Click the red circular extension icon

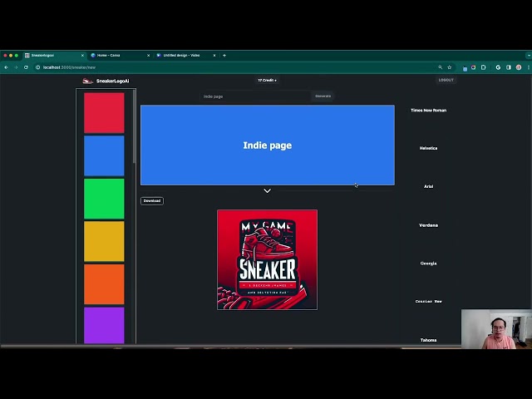[x=474, y=67]
